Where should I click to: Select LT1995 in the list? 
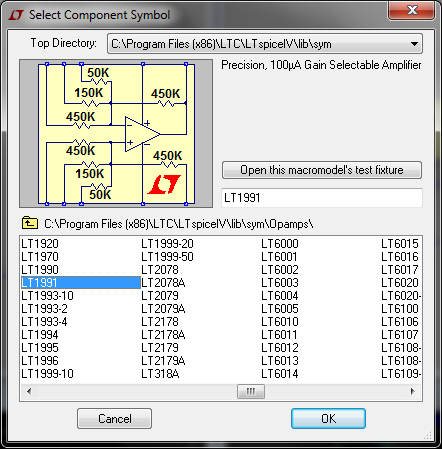40,348
